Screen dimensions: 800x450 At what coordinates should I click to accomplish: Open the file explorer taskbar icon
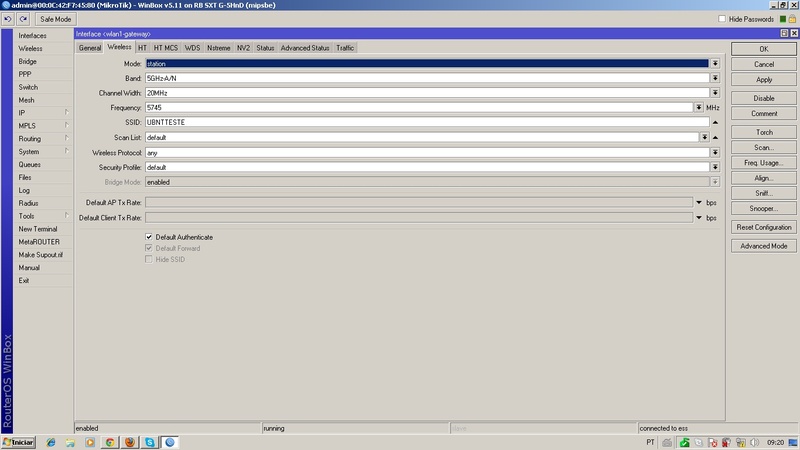pos(70,442)
